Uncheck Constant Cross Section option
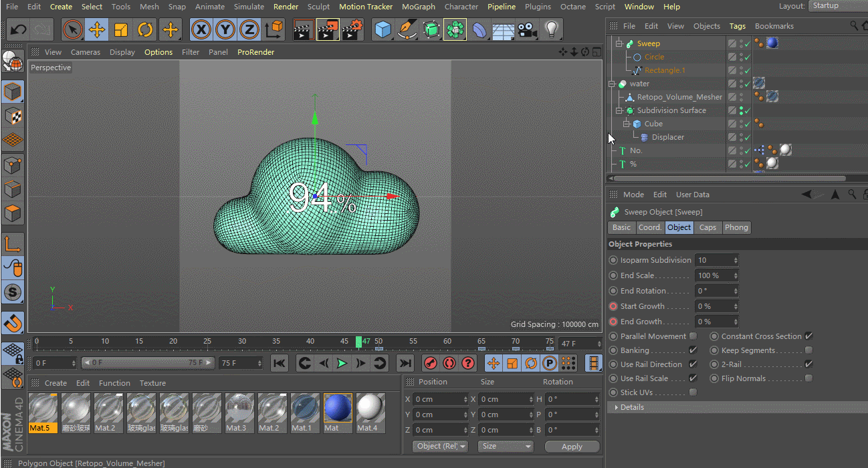 click(808, 336)
